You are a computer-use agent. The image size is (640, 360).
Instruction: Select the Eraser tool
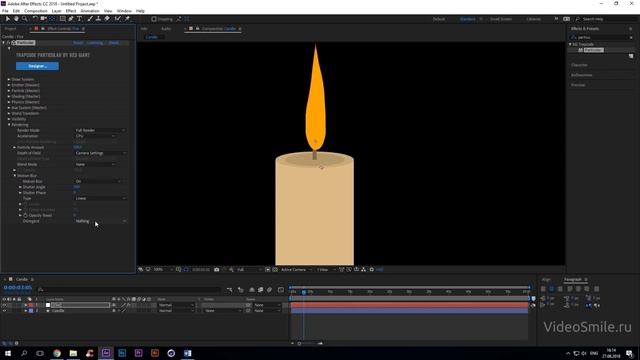107,19
